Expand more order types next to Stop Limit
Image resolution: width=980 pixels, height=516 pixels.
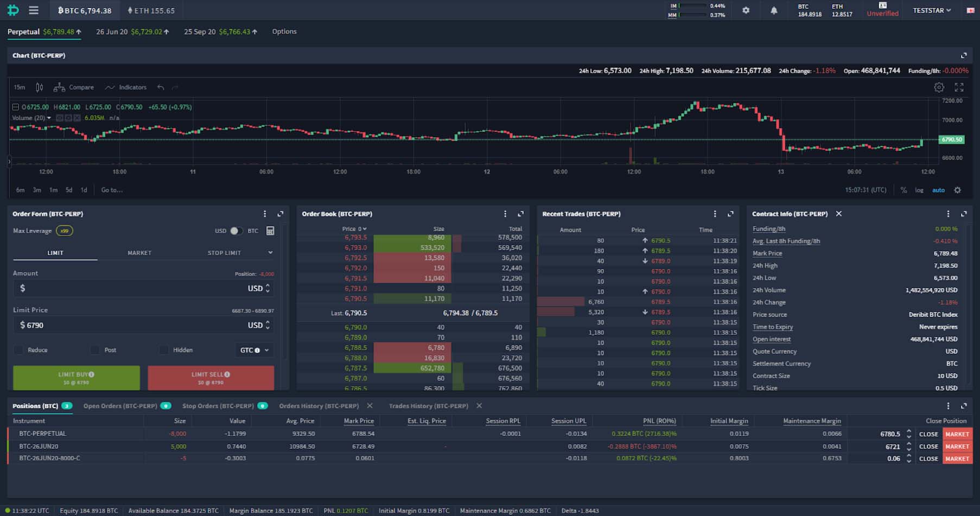tap(270, 252)
